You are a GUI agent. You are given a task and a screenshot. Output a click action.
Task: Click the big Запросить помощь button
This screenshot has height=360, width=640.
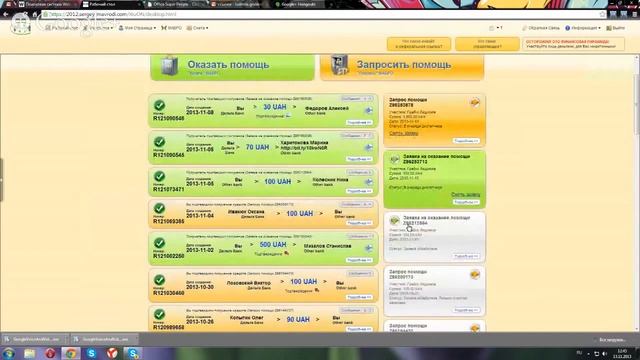tap(402, 67)
